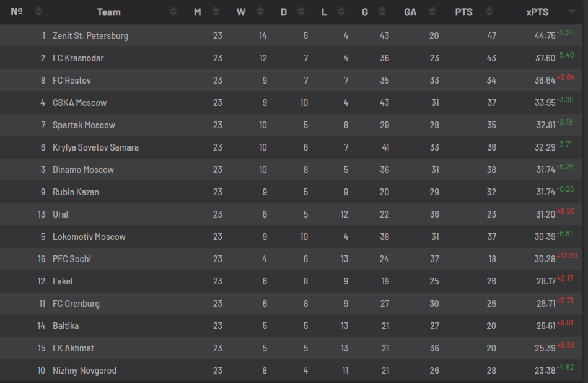Click Ural's +8.20 xPTS difference

[566, 211]
